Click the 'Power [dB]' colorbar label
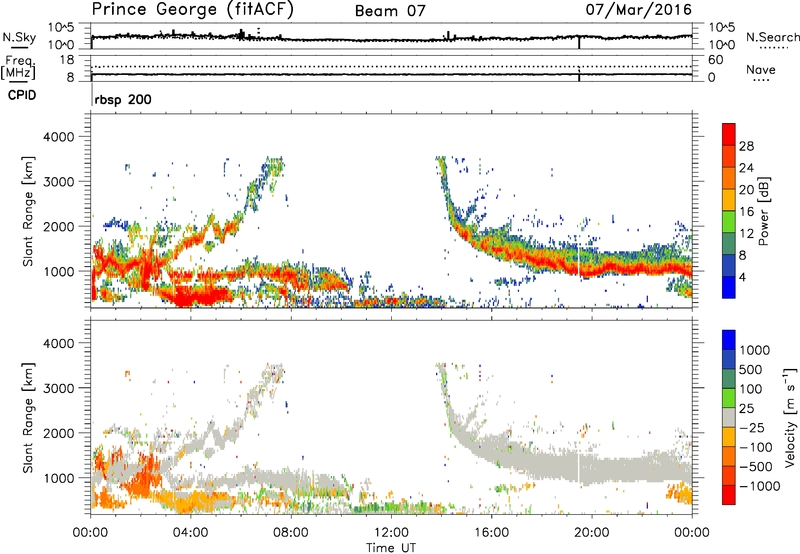 coord(764,211)
